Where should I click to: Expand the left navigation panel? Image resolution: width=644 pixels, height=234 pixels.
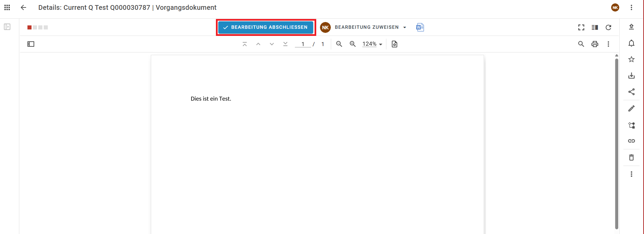7,27
